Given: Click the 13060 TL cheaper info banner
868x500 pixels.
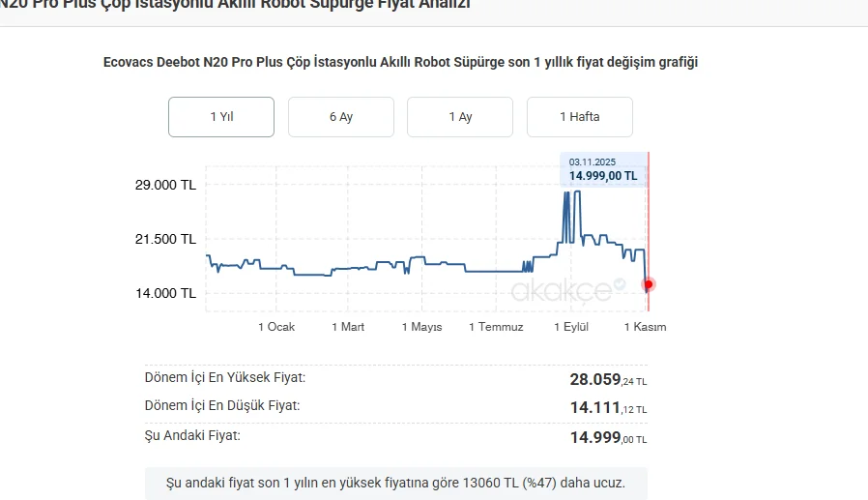Looking at the screenshot, I should 395,482.
